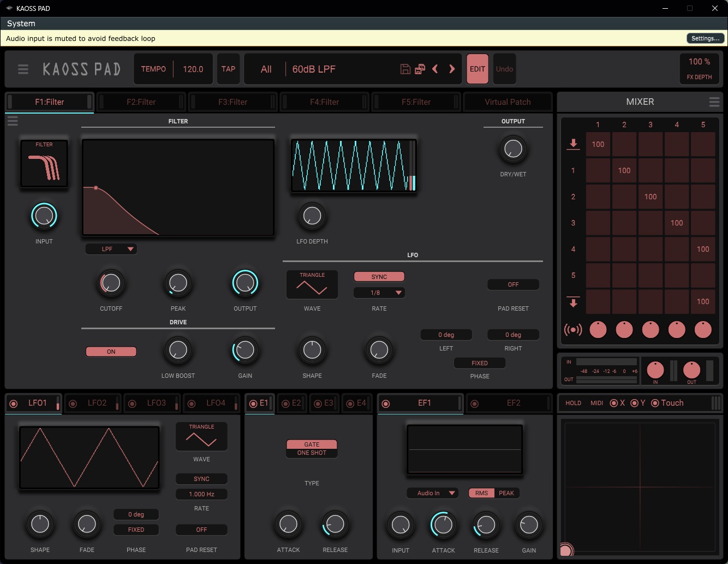Select the Y axis radio button
The image size is (728, 564).
(635, 403)
